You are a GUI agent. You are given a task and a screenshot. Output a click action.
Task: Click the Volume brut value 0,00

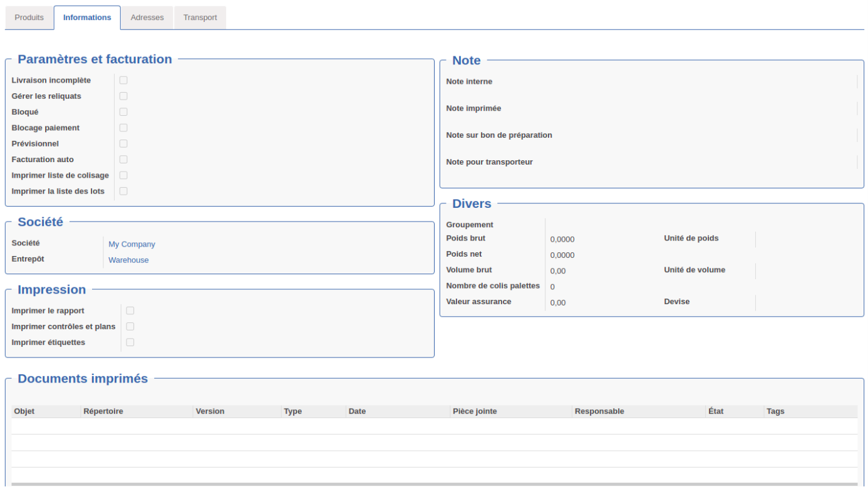coord(558,271)
